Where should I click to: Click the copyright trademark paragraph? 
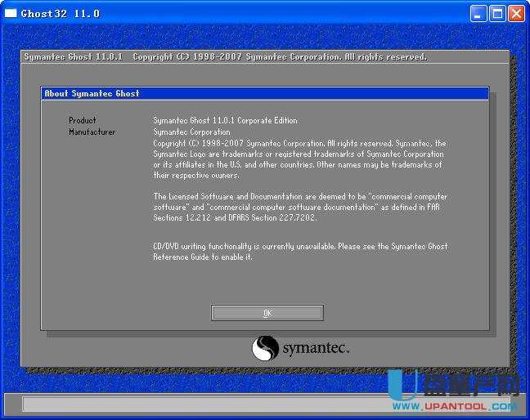299,159
